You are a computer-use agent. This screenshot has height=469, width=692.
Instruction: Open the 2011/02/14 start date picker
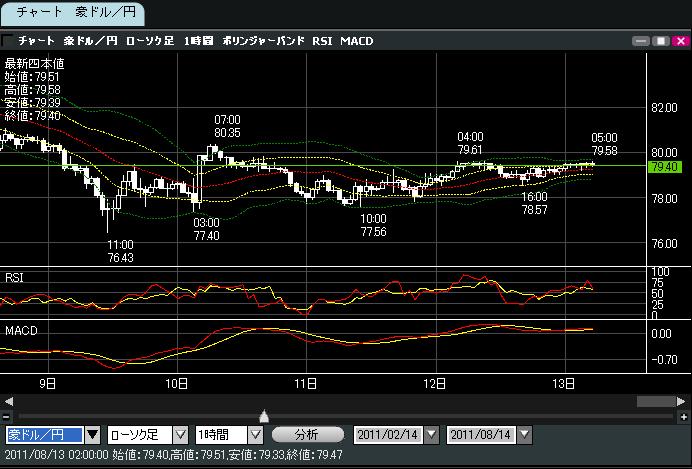coord(431,435)
